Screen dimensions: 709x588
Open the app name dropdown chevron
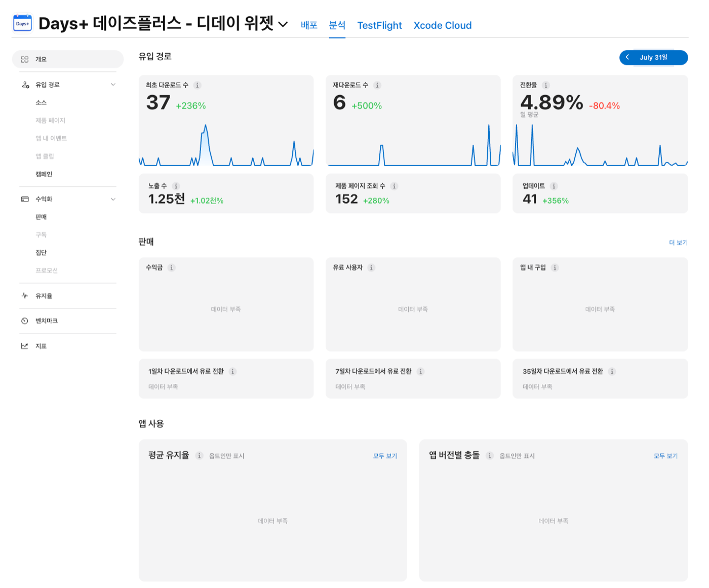click(283, 24)
